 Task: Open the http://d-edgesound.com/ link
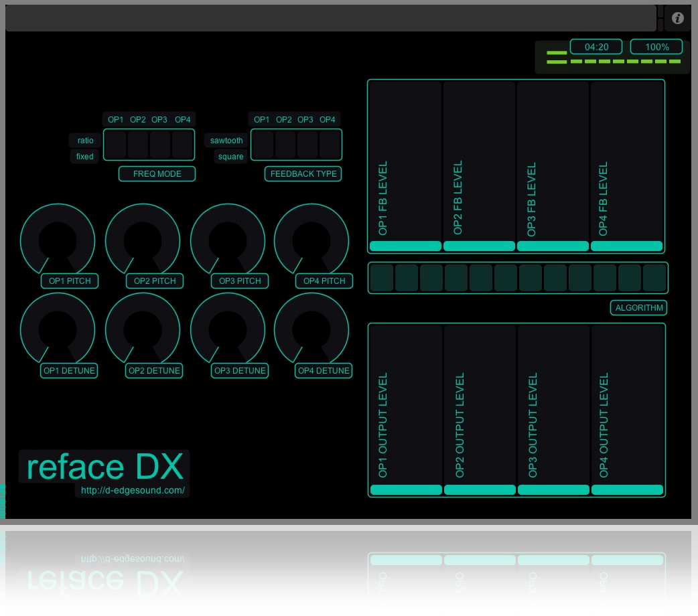point(133,491)
